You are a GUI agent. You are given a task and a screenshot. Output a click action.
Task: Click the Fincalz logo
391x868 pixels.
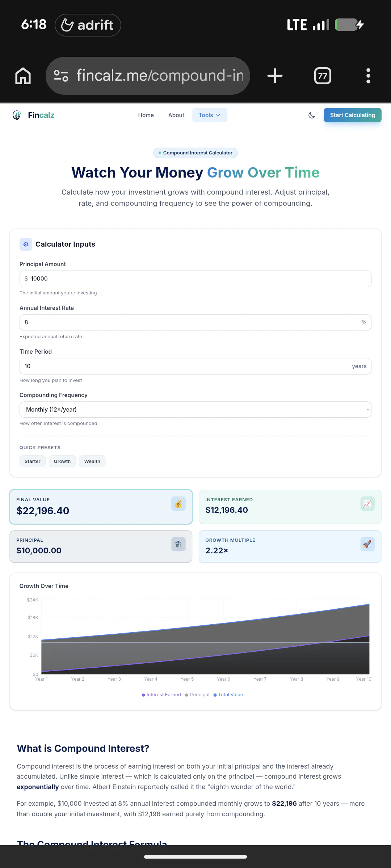pos(33,115)
